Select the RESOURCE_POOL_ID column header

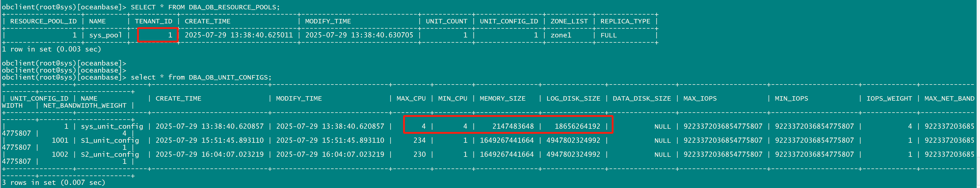point(43,21)
